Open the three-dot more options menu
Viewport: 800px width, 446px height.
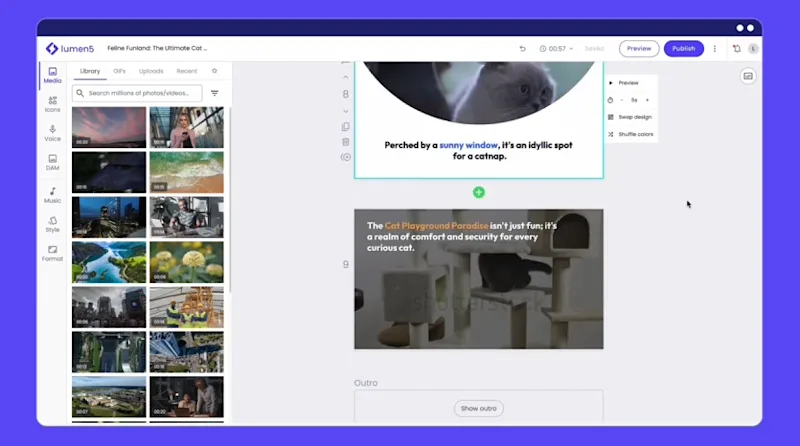pyautogui.click(x=715, y=48)
